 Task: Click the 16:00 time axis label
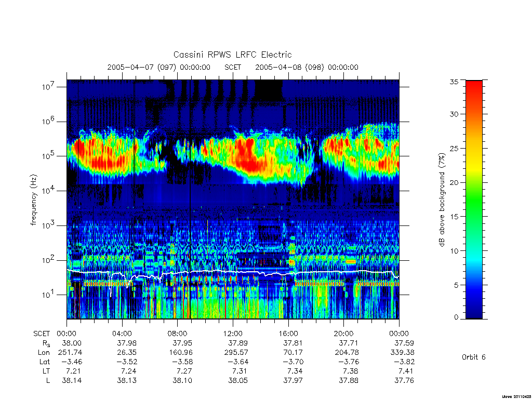click(288, 334)
